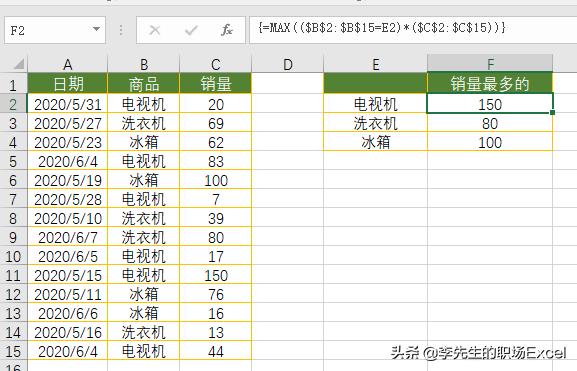Select column E header
This screenshot has height=371, width=577.
(x=375, y=64)
